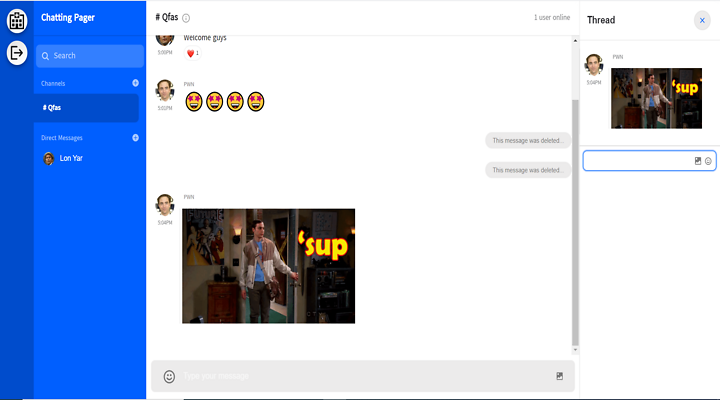Open the 'sup GIF in the main chat
Screen dimensions: 720x400
[269, 266]
